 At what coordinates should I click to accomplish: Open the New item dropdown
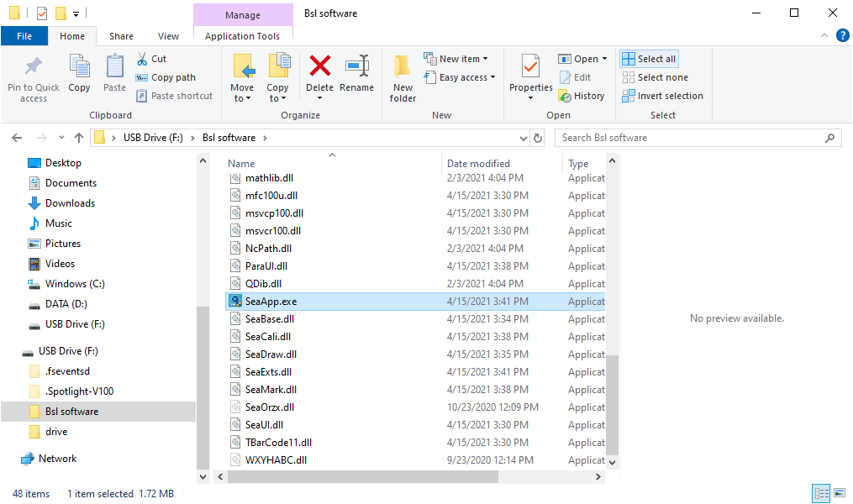tap(458, 59)
